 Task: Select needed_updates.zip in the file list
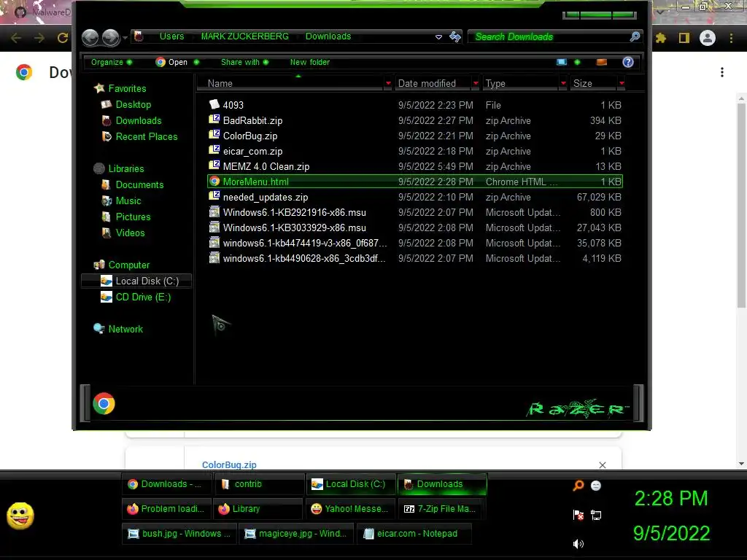(415, 197)
